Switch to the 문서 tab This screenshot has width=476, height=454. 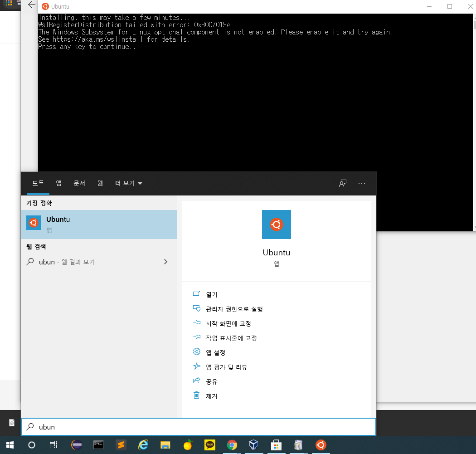coord(79,183)
